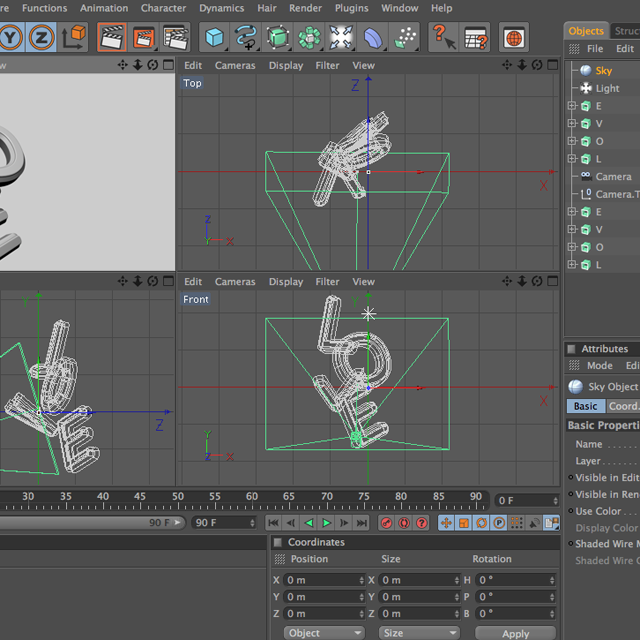Maximize the Top viewport
This screenshot has width=640, height=640.
coord(553,65)
